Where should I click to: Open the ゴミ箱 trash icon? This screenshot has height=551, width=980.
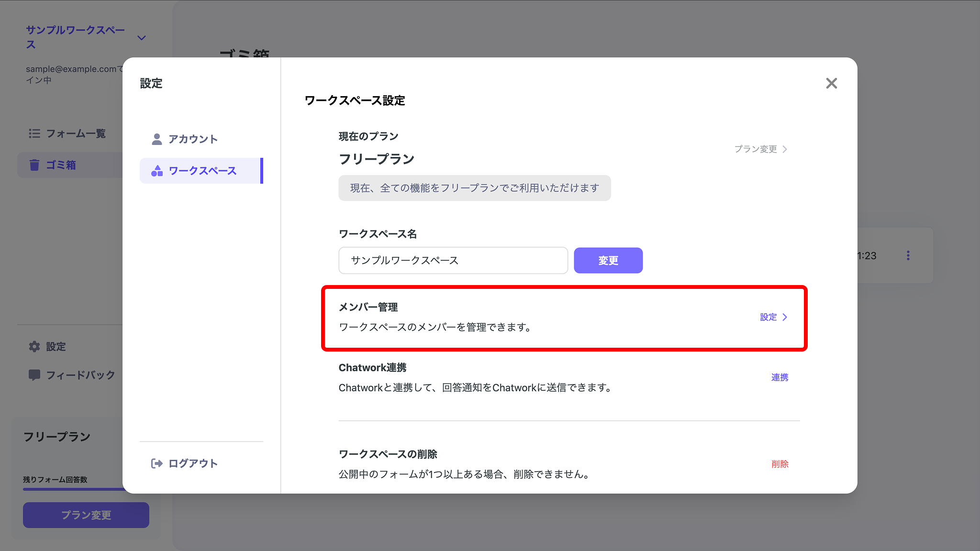coord(34,165)
